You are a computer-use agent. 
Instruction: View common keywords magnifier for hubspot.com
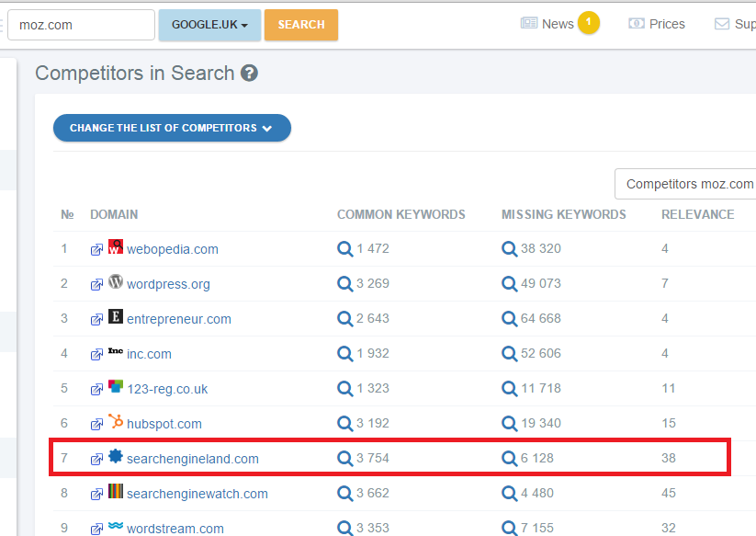(x=344, y=424)
